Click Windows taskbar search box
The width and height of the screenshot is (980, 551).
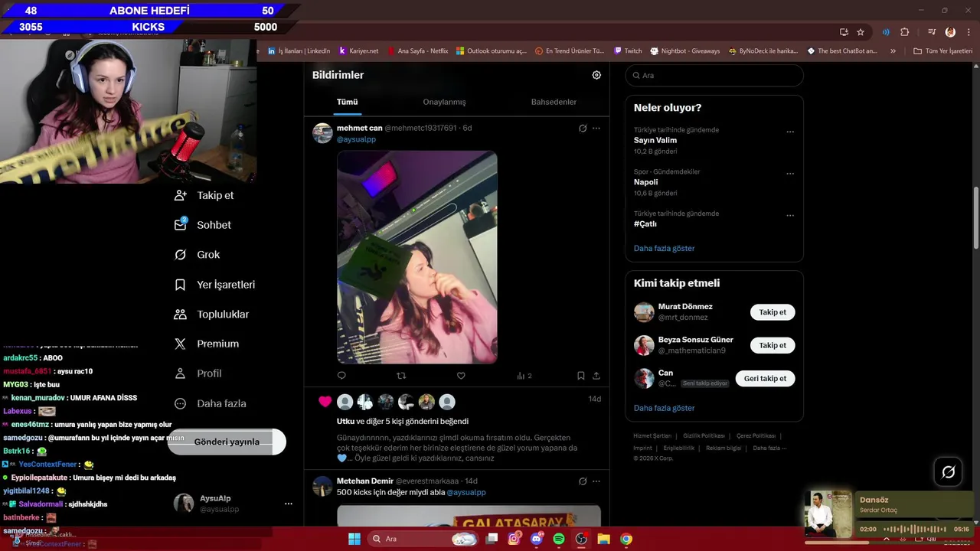[423, 539]
